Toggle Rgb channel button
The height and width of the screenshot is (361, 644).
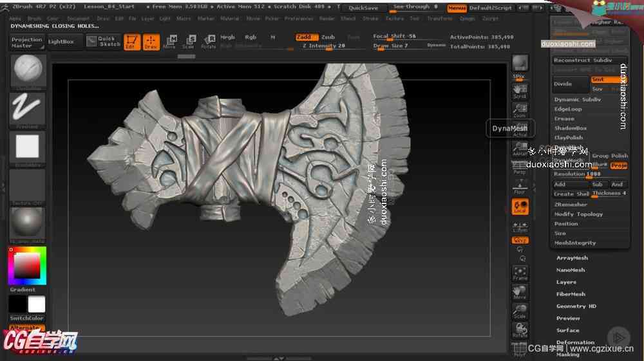(x=251, y=37)
